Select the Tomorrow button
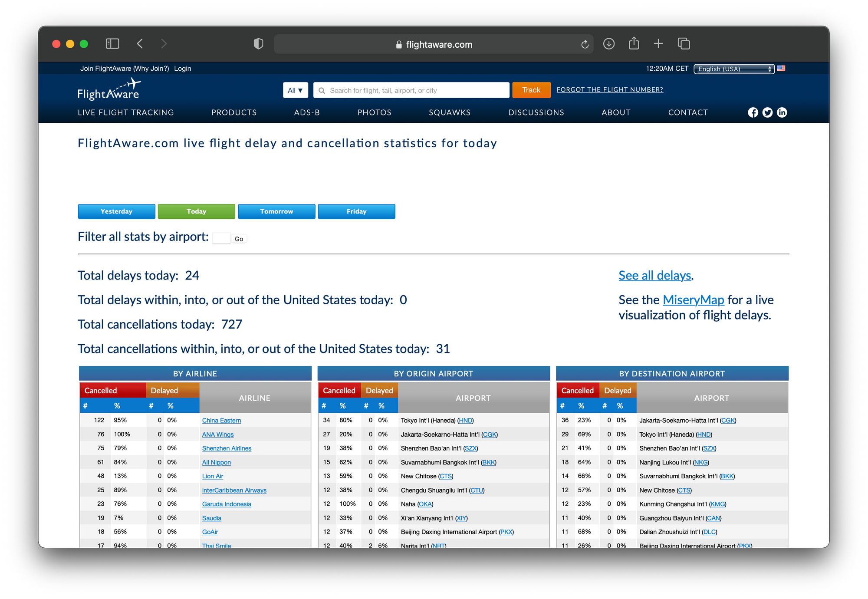Screen dimensions: 868x599 tap(276, 211)
